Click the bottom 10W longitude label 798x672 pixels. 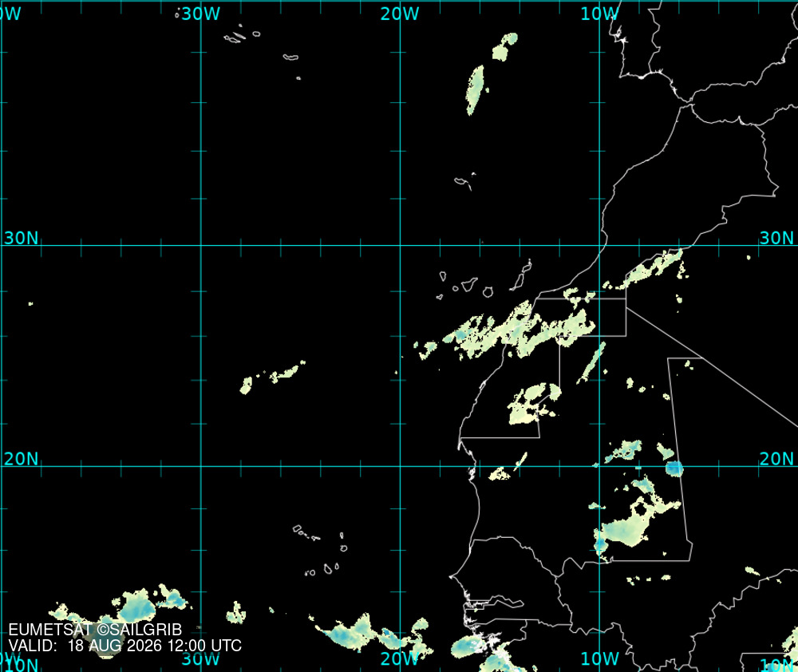pos(599,658)
